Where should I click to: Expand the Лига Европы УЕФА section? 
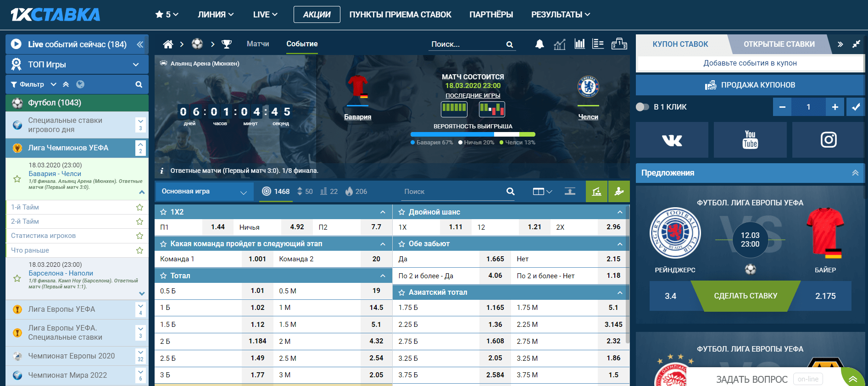140,309
